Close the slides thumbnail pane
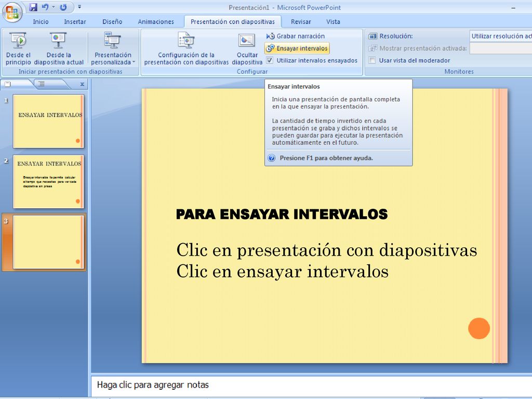532x399 pixels. (x=82, y=84)
